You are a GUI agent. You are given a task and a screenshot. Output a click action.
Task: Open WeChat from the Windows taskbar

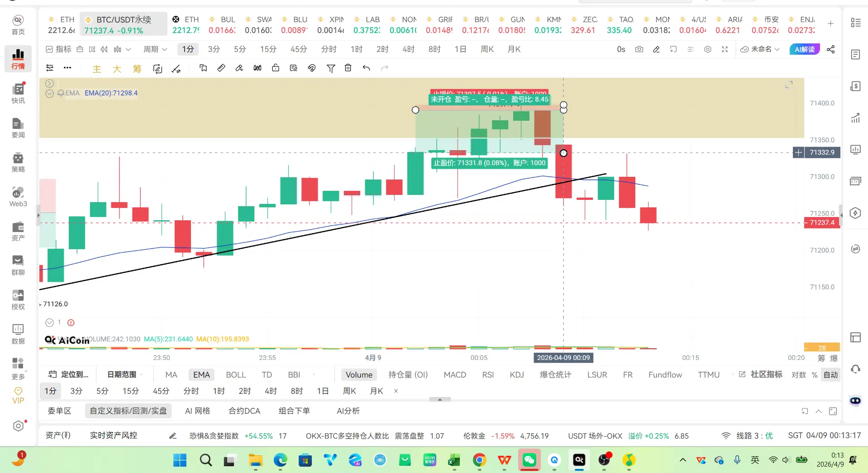pos(529,460)
